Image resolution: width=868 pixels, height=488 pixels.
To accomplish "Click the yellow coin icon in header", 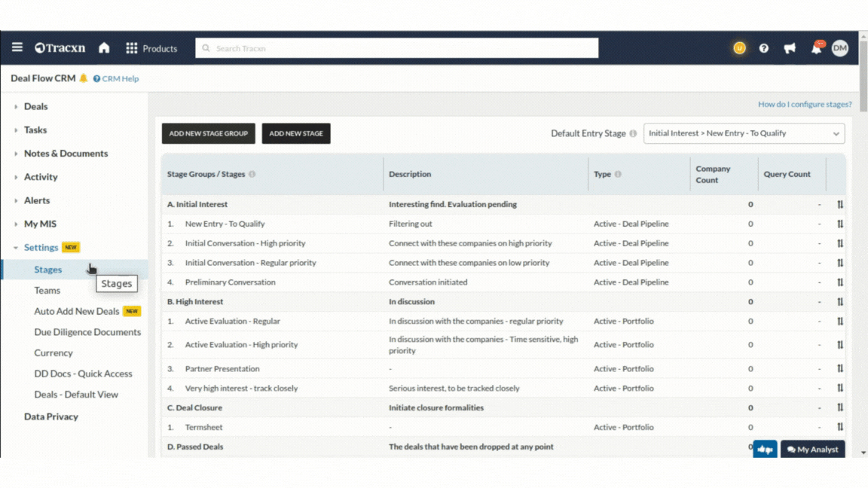I will pyautogui.click(x=739, y=48).
